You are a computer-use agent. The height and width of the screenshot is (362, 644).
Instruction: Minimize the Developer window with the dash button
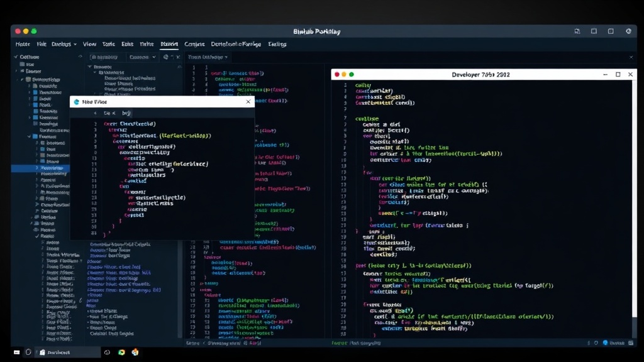[x=605, y=74]
